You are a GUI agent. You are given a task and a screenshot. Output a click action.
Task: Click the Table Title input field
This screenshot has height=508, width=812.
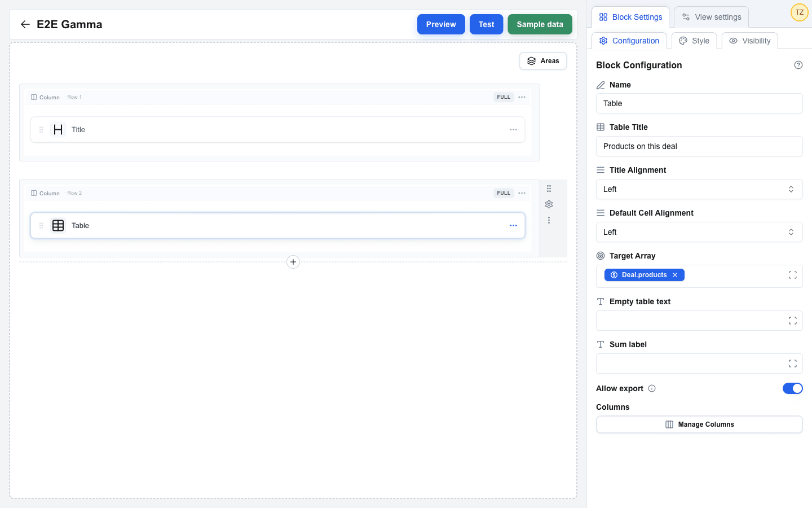[699, 146]
